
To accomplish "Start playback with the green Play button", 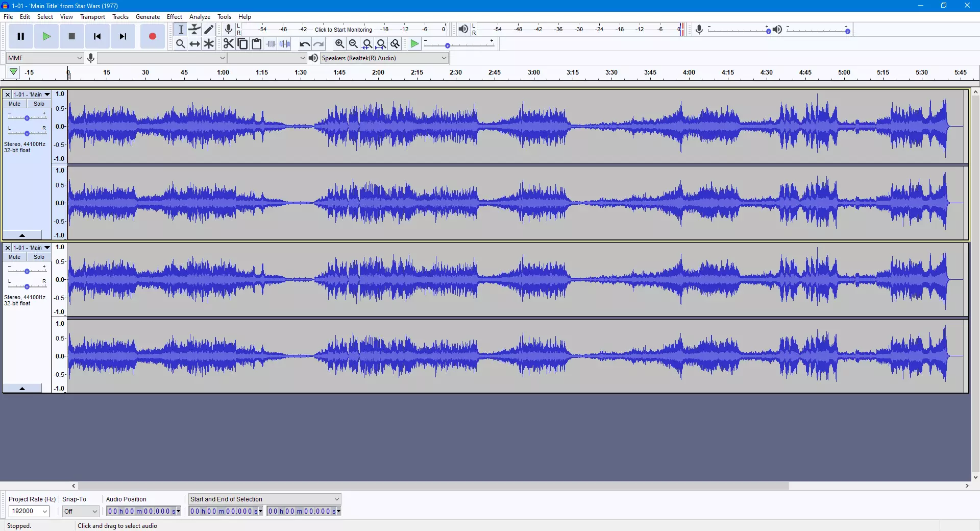I will [x=46, y=36].
